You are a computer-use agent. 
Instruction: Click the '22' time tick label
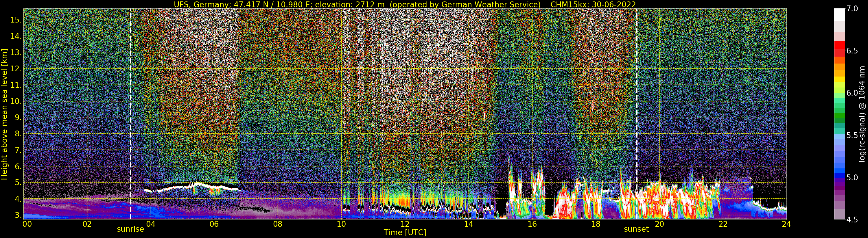pyautogui.click(x=723, y=224)
